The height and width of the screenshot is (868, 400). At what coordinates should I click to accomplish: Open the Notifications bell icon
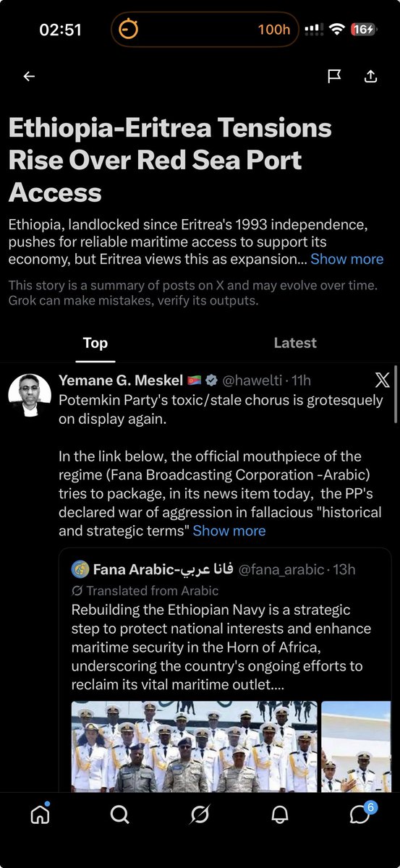tap(279, 814)
